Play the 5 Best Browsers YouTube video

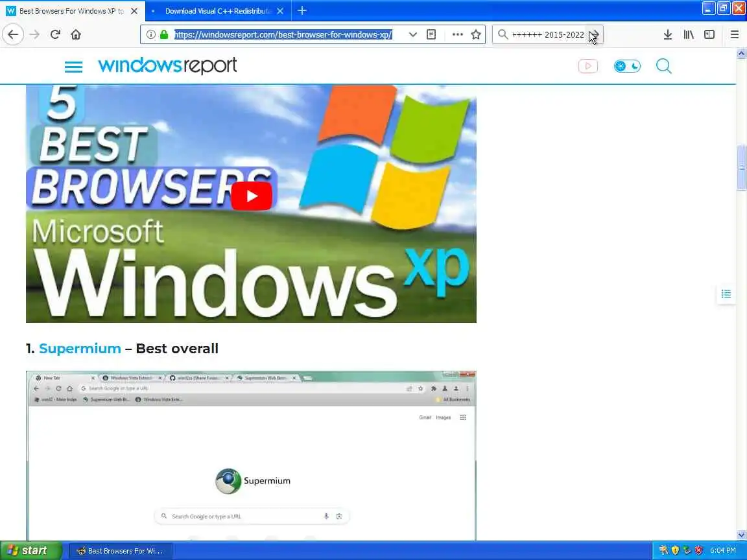click(252, 196)
